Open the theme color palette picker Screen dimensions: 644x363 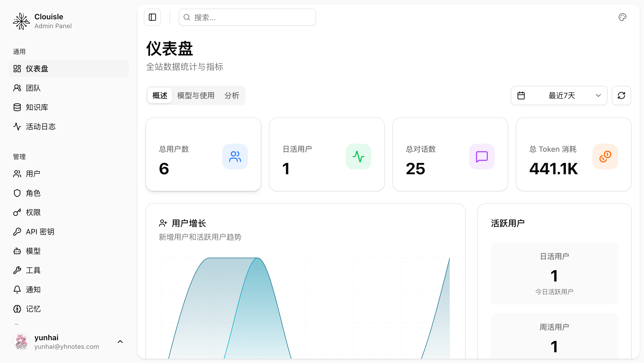623,17
